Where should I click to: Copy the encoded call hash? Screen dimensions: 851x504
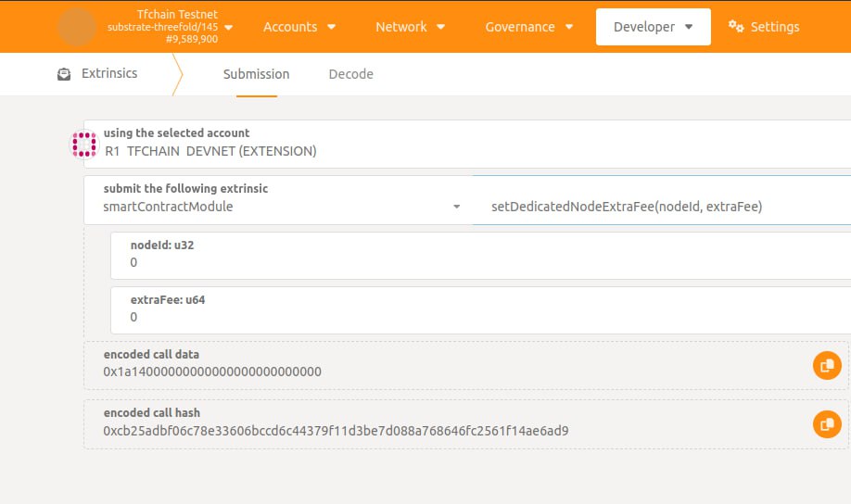point(827,424)
